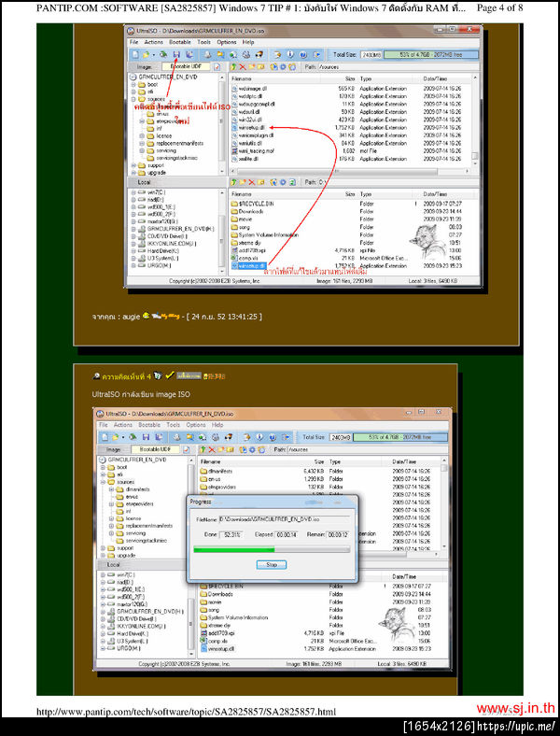Collapse sources folder node in upper UltraISO tree
Image resolution: width=560 pixels, height=736 pixels.
click(133, 99)
